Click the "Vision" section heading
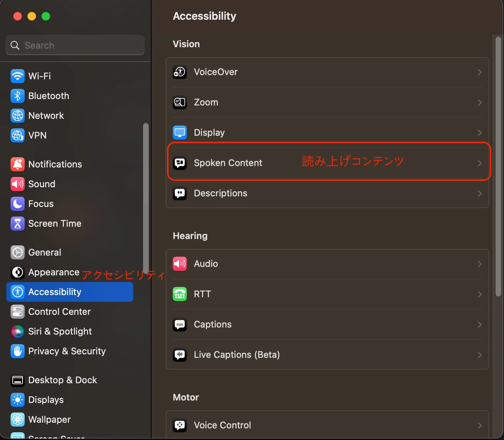504x440 pixels. click(186, 44)
